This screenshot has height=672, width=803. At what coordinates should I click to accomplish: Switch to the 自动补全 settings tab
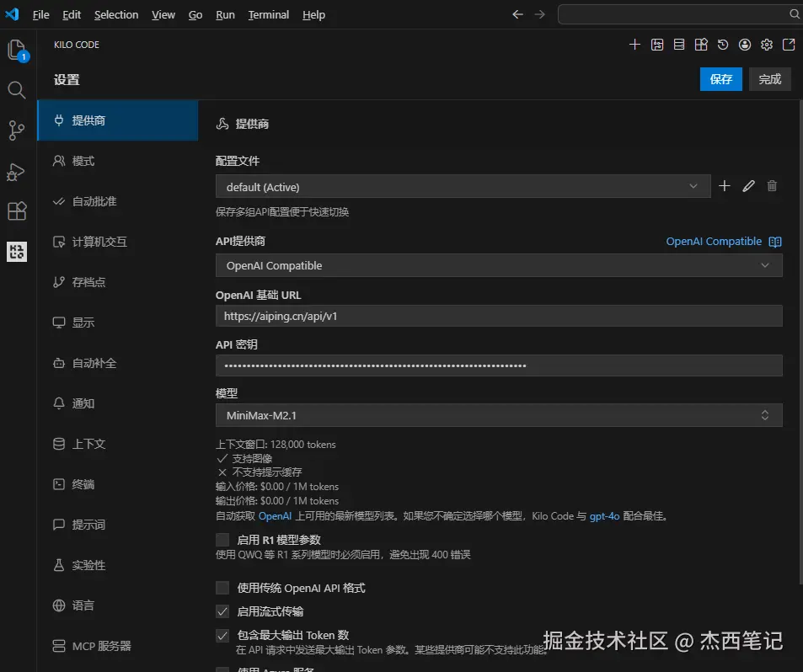(x=118, y=363)
